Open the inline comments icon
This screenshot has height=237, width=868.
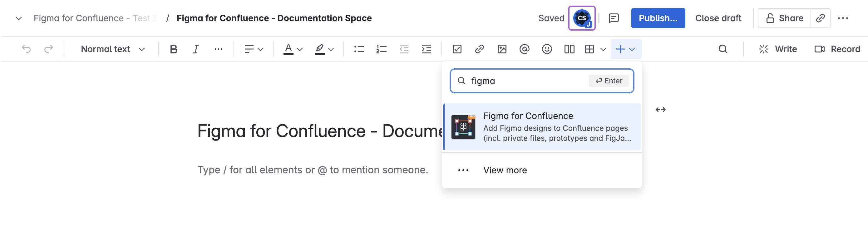[x=614, y=18]
